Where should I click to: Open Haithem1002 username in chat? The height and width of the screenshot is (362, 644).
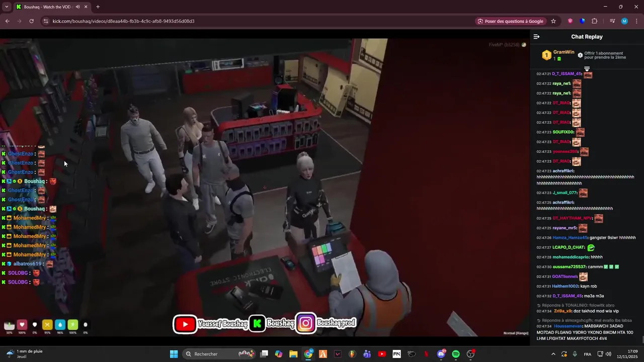coord(565,286)
